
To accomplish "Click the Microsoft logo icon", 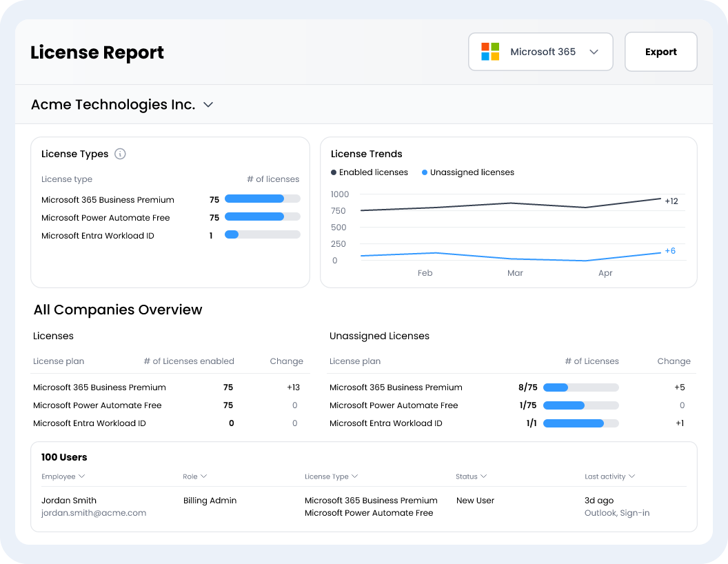I will click(x=490, y=52).
